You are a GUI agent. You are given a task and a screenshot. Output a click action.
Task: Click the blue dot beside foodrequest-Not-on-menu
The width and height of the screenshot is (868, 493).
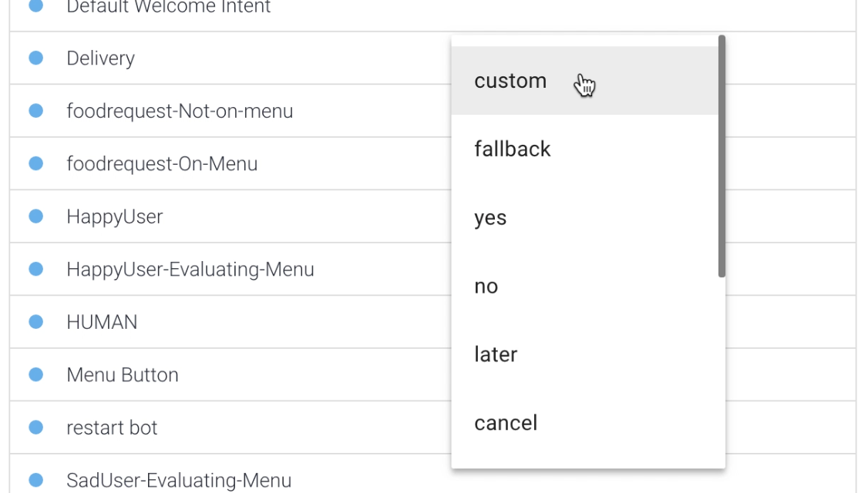35,111
